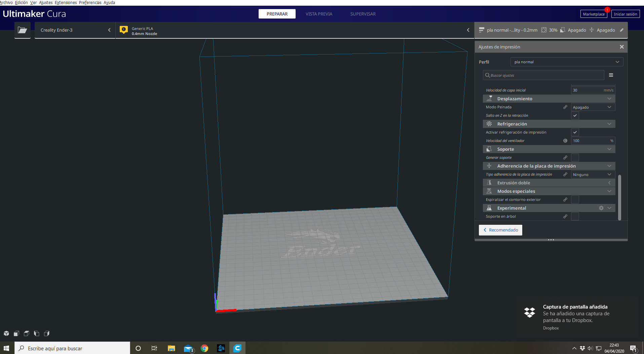Enable the Soporte en árbol checkbox

(x=575, y=216)
